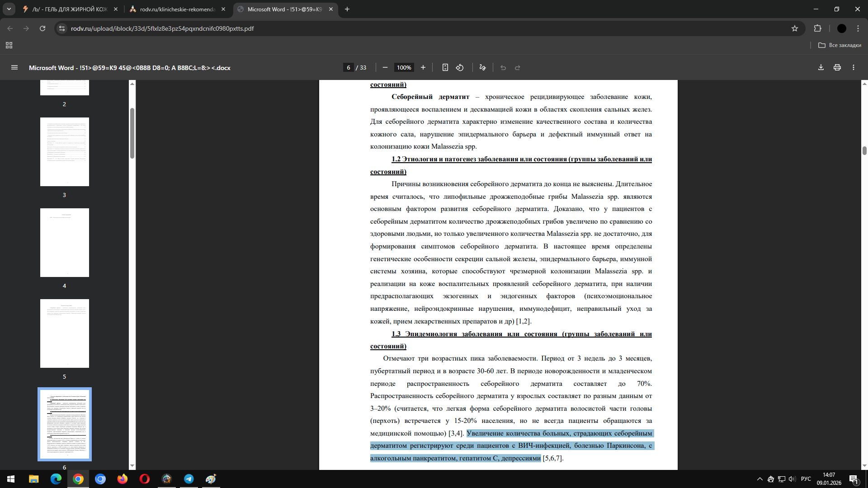Open the Chrome extensions puzzle icon
868x488 pixels.
coord(817,28)
